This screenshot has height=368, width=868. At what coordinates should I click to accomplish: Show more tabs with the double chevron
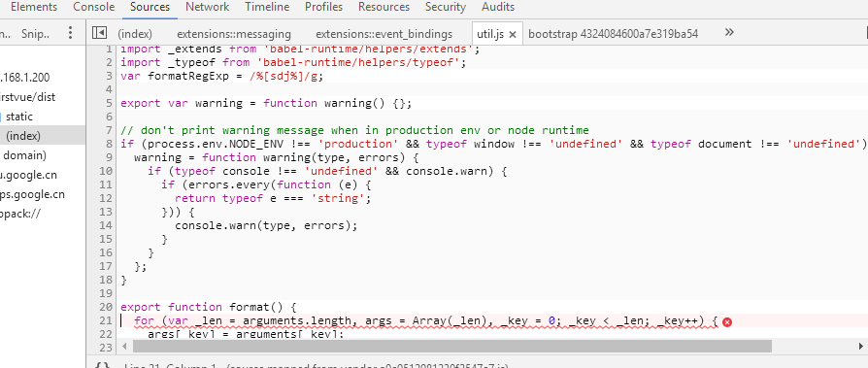pos(729,32)
